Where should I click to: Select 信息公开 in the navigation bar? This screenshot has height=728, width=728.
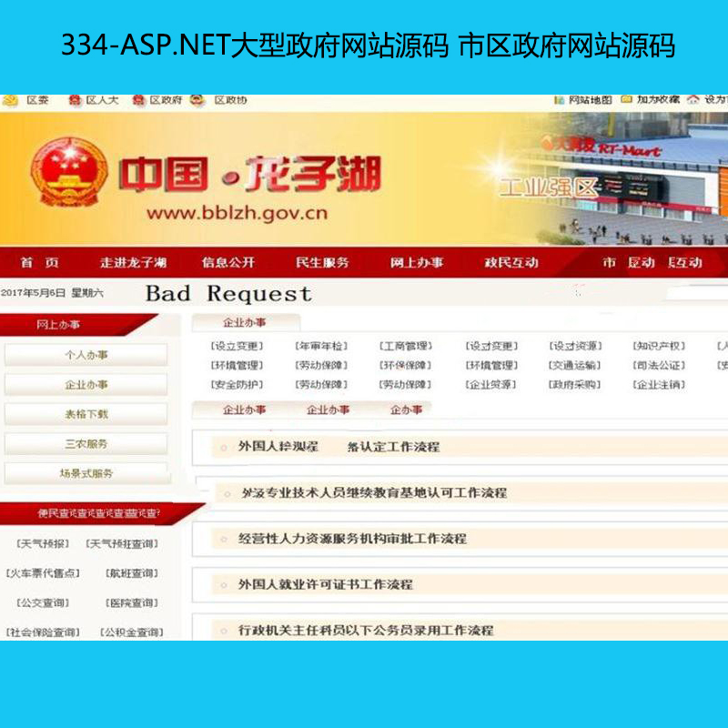pos(228,263)
